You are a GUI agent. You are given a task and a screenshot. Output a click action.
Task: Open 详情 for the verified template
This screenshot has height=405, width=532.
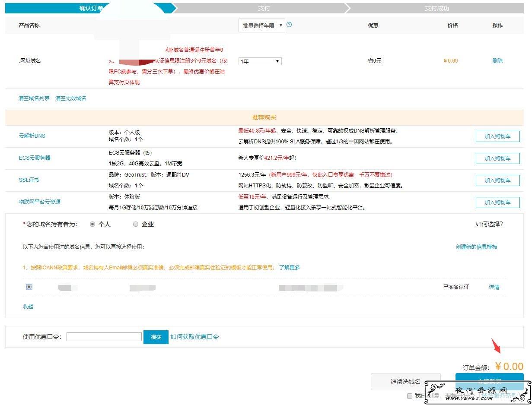(x=494, y=287)
